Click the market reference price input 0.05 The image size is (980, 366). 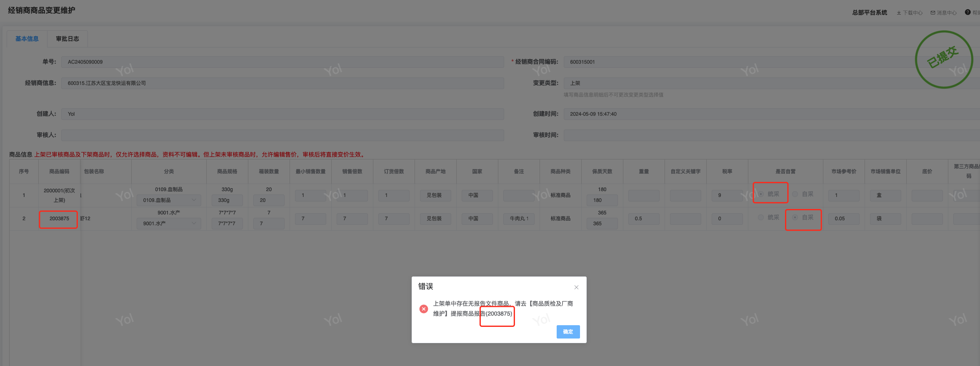pyautogui.click(x=844, y=219)
